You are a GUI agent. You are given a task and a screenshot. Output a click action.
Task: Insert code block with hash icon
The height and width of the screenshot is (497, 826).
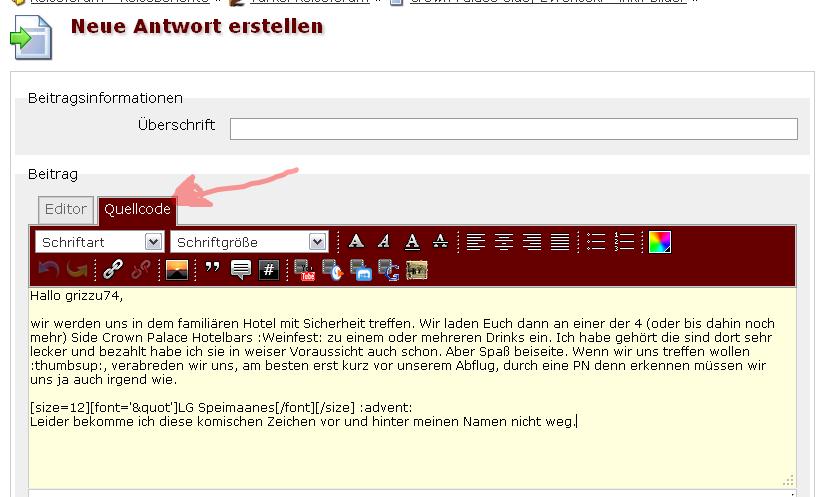[x=268, y=269]
